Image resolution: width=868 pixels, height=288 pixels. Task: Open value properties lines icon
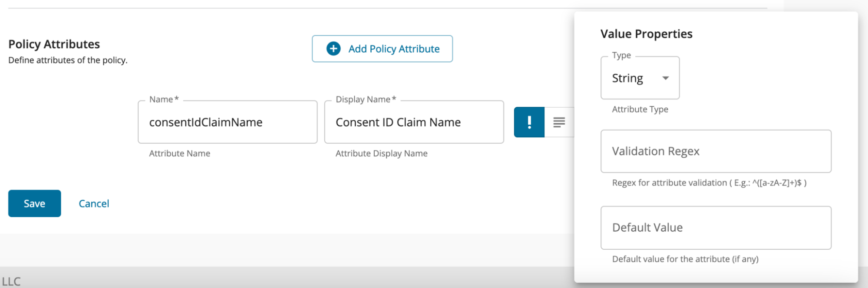[x=559, y=122]
